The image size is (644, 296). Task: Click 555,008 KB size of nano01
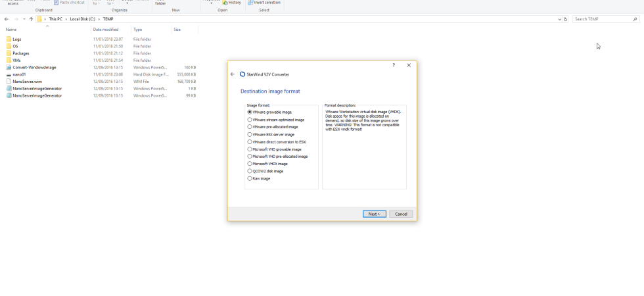point(187,74)
